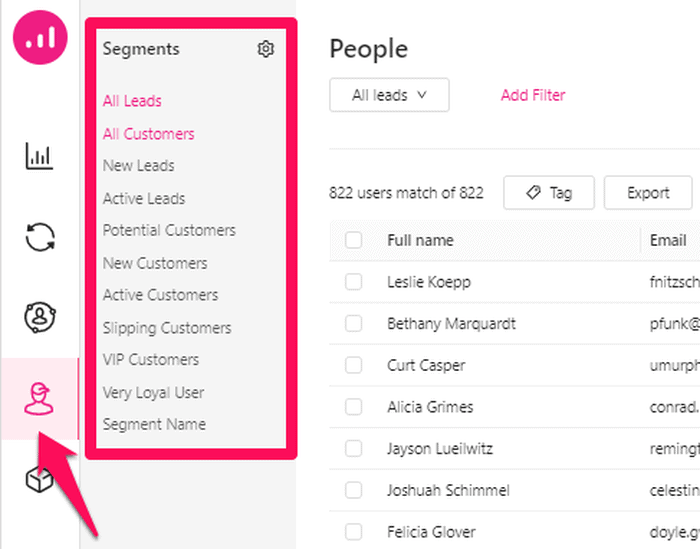This screenshot has height=549, width=700.
Task: Select the People sidebar icon
Action: 40,398
